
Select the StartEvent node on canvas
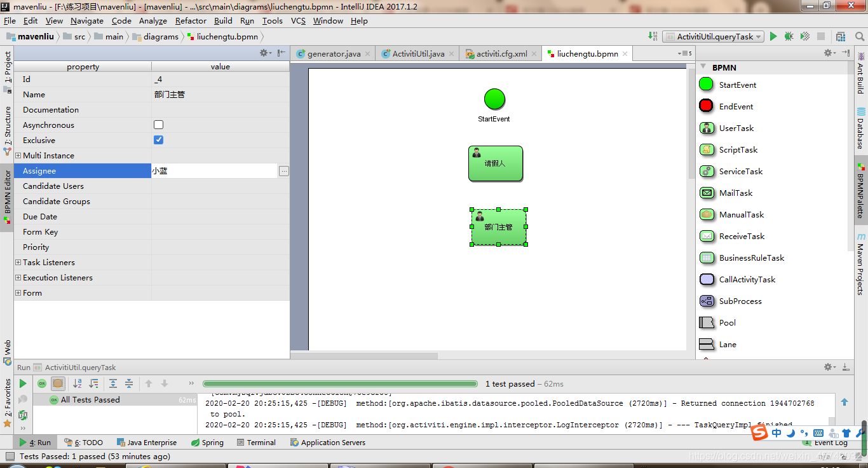[494, 99]
